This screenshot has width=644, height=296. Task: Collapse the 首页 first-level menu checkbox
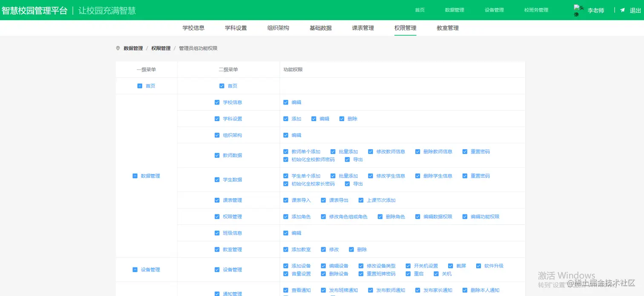pos(140,86)
